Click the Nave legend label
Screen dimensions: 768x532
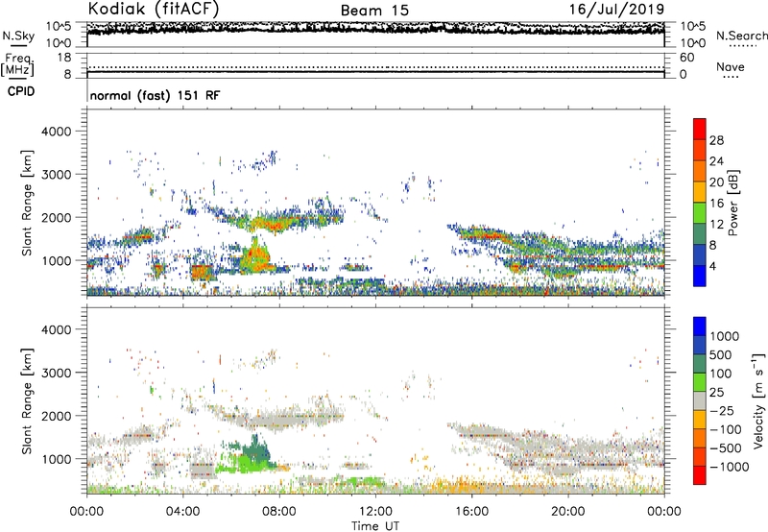point(731,66)
